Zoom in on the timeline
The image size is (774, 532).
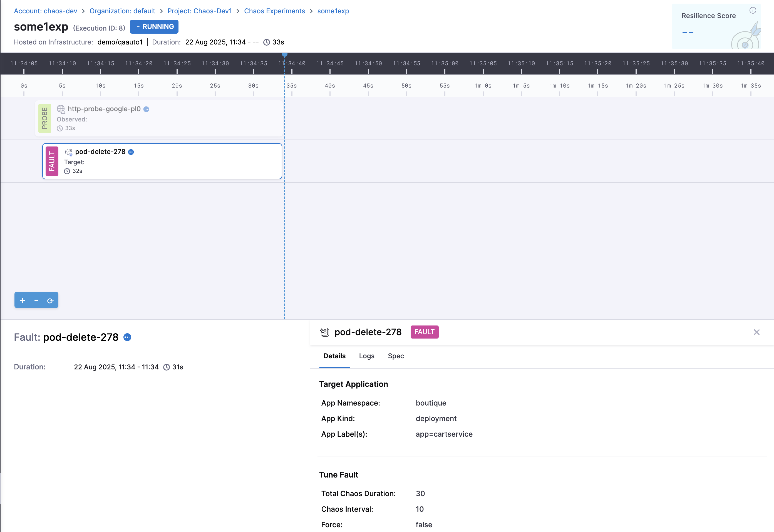pyautogui.click(x=22, y=300)
